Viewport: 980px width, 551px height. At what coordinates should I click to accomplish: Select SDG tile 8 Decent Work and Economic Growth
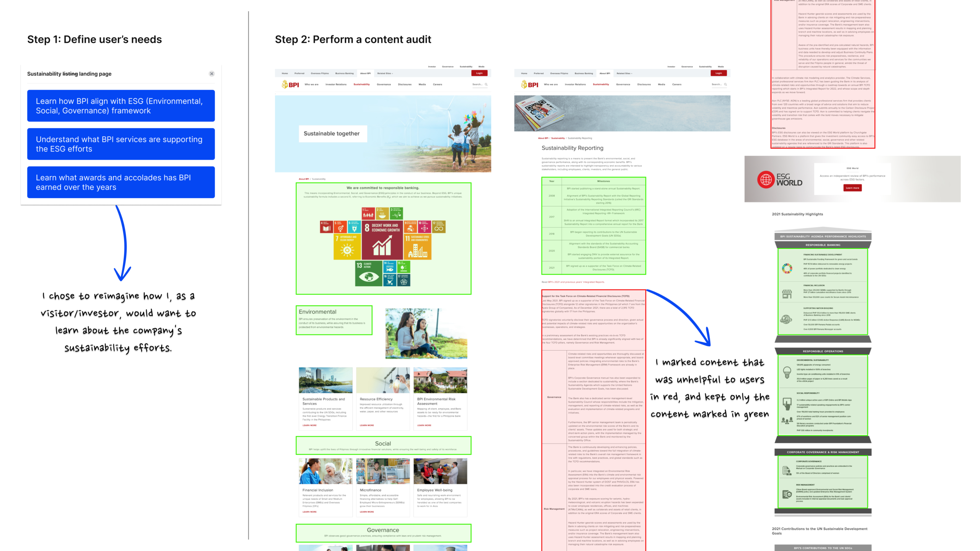[x=382, y=240]
